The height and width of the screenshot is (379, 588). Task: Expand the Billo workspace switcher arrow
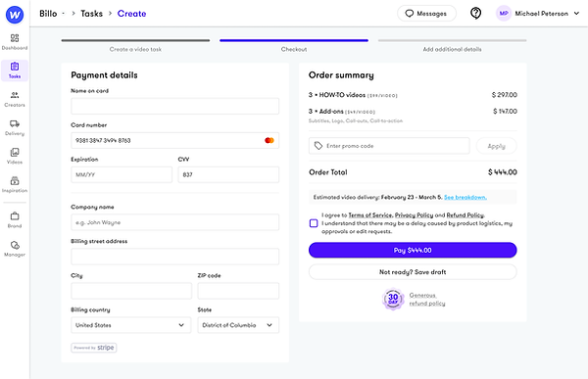coord(64,14)
